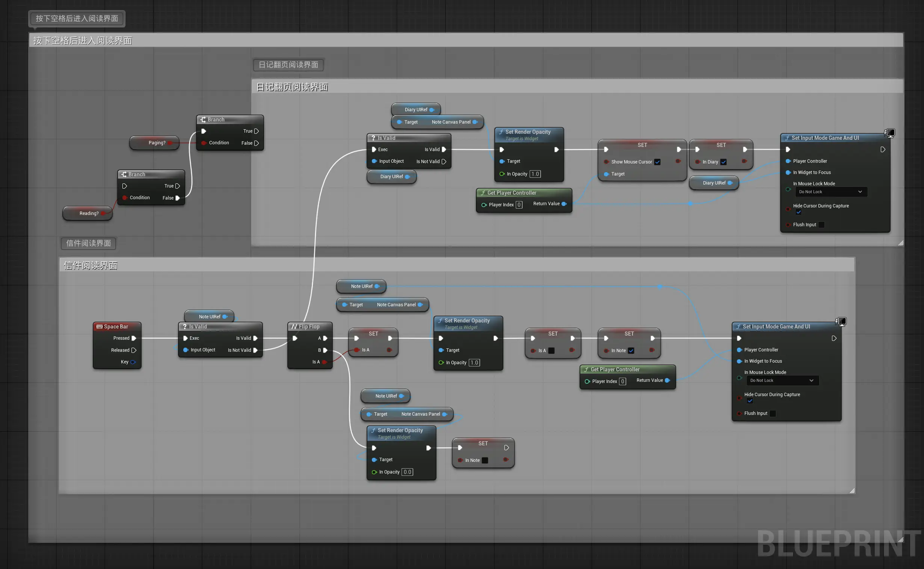Screen dimensions: 924x569
Task: Toggle the Flush Input checkbox in the diary section
Action: (x=821, y=225)
